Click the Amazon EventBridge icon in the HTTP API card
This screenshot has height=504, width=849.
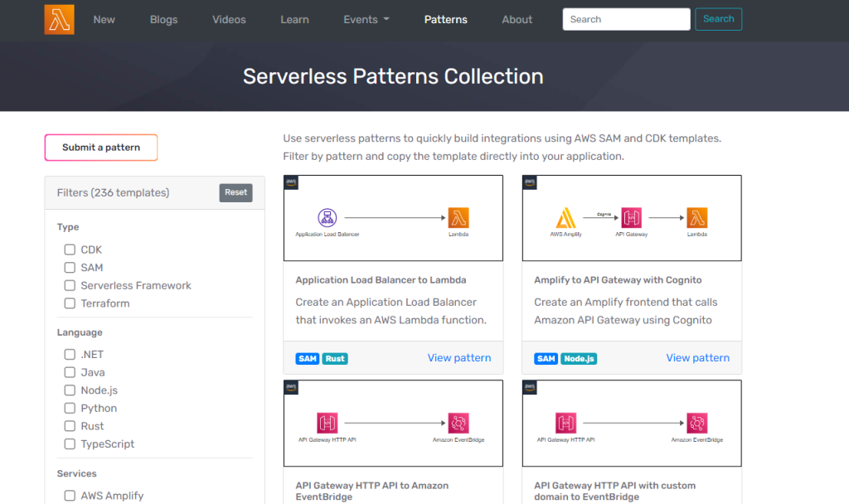[457, 422]
